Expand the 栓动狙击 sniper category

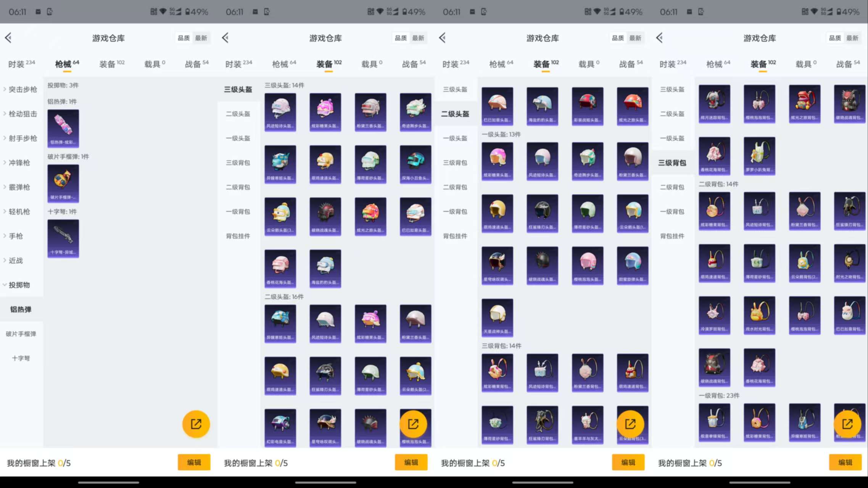tap(21, 114)
